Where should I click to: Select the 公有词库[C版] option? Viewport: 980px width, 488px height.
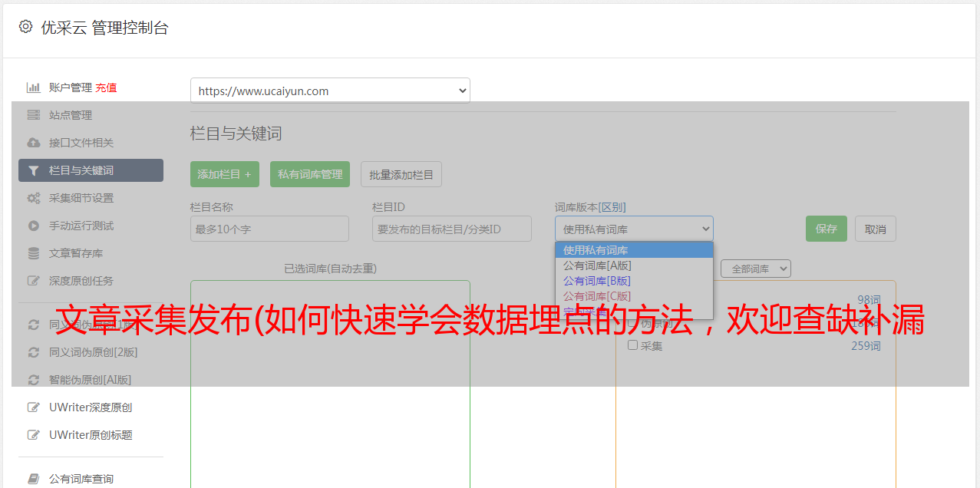coord(597,296)
